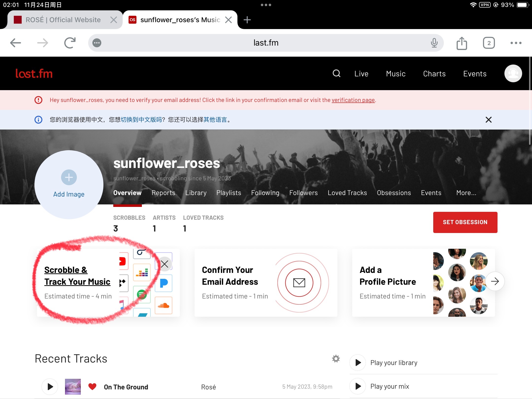Tap the VPN status indicator
The height and width of the screenshot is (399, 532).
[x=485, y=5]
